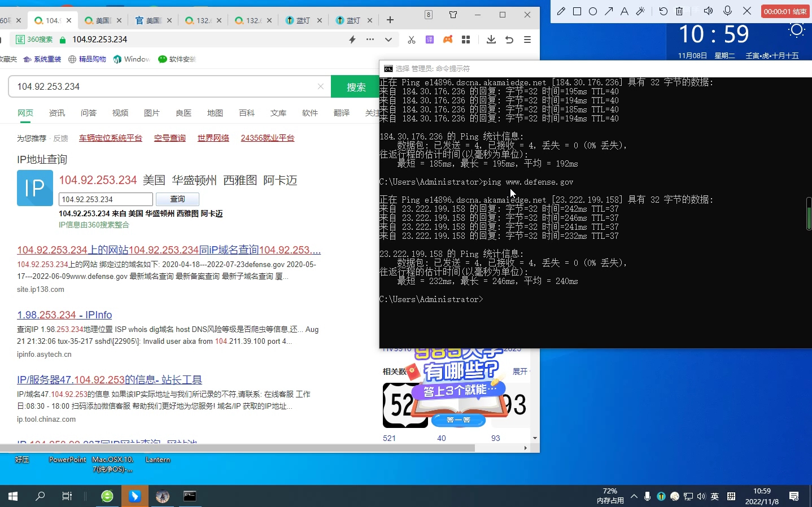Open notification center on taskbar
Viewport: 812px width, 507px height.
pos(794,496)
